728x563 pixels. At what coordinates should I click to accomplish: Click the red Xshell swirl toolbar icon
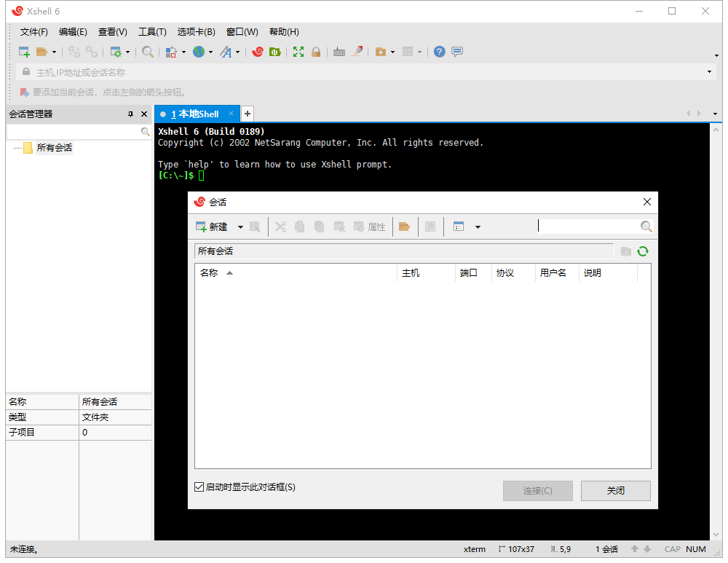258,52
